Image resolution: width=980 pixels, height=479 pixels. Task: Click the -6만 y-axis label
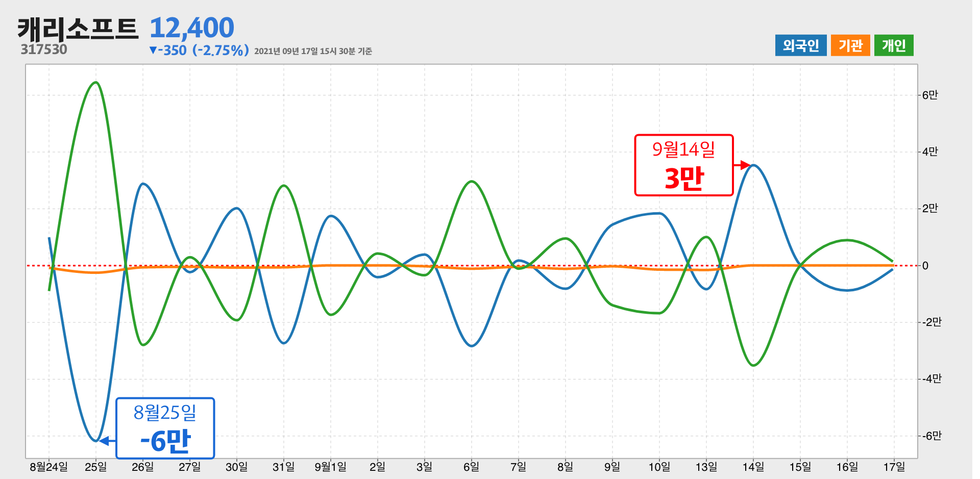[x=932, y=436]
